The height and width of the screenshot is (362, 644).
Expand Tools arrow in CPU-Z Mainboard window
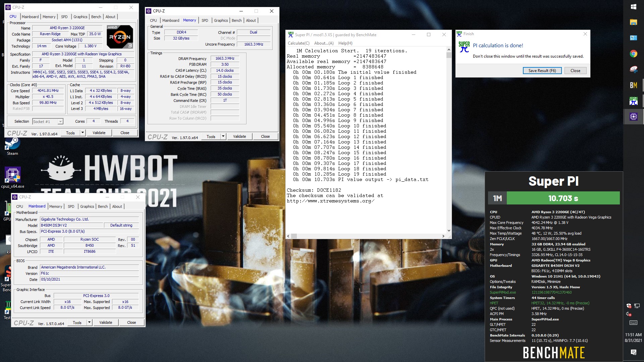tap(89, 322)
